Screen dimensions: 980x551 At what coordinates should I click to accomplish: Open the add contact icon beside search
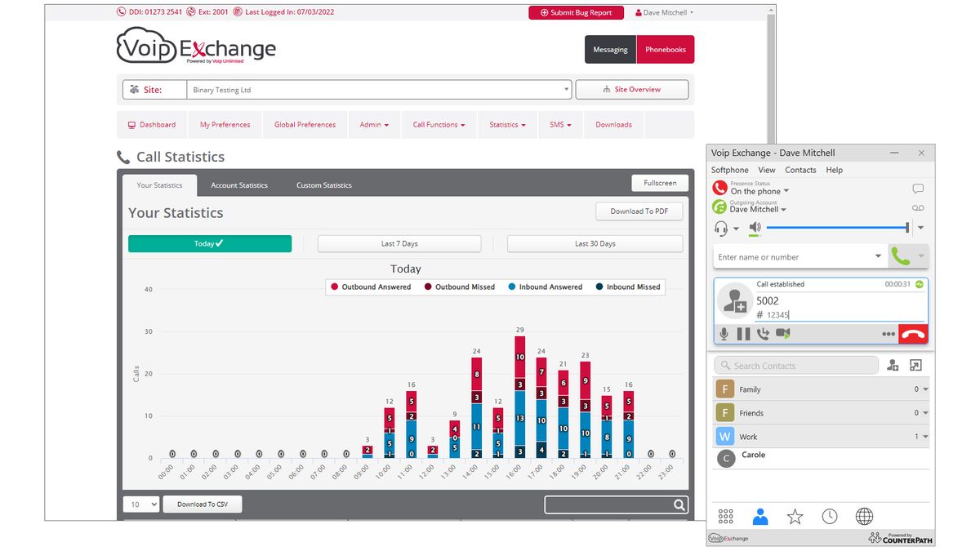point(893,365)
